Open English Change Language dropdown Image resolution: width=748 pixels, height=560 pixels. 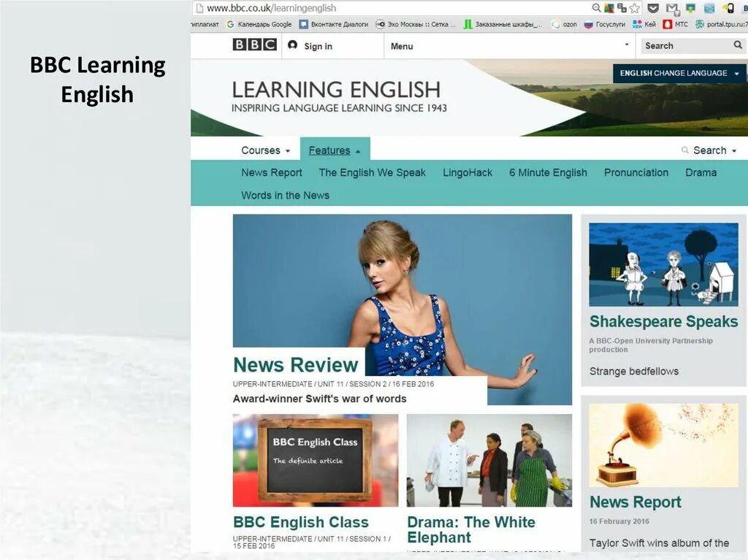[679, 74]
